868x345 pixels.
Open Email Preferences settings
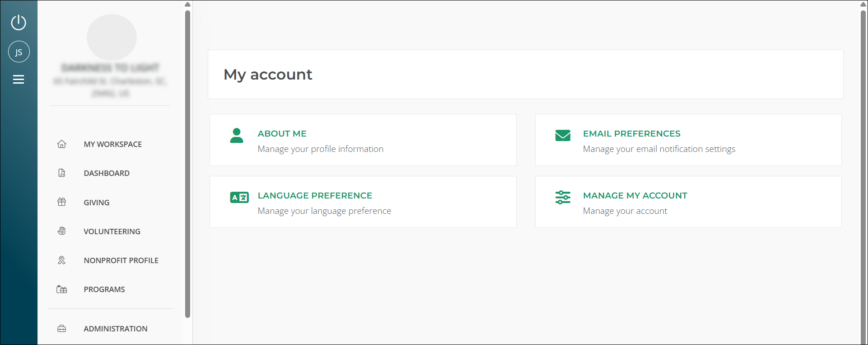tap(631, 134)
